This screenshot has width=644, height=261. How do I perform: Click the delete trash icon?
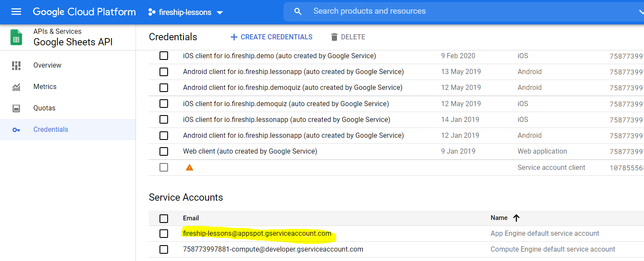click(x=334, y=37)
